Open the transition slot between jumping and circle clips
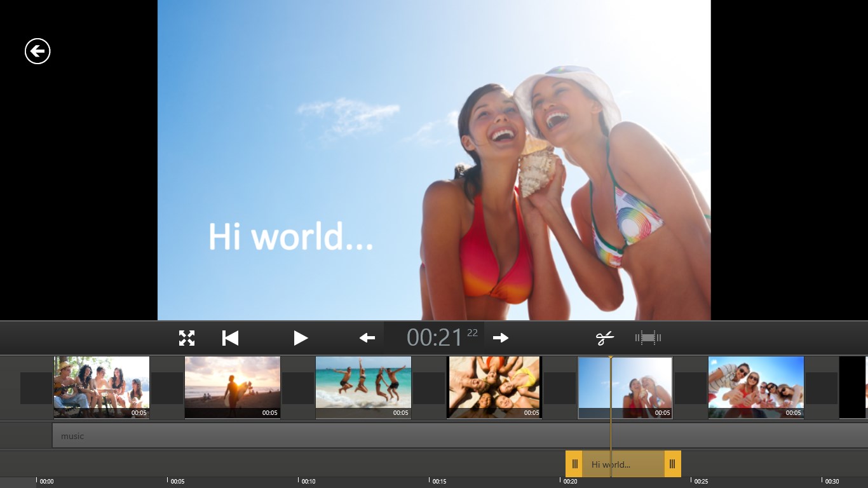The image size is (868, 488). tap(429, 388)
